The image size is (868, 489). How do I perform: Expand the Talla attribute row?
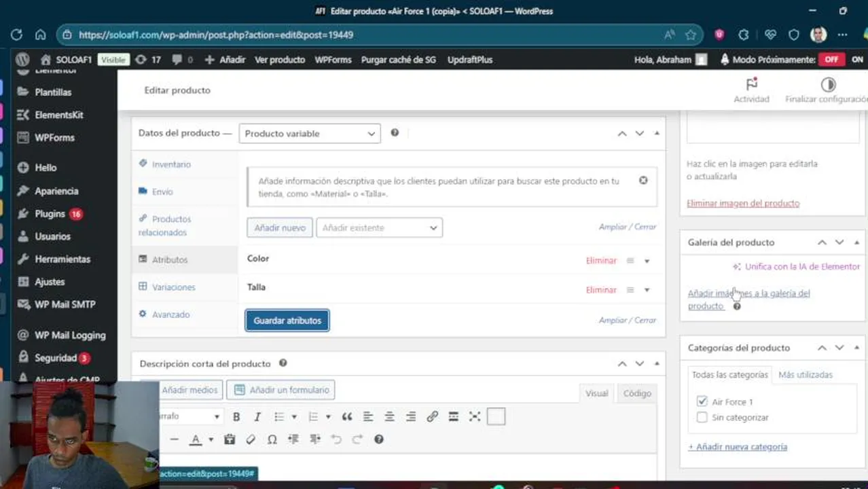coord(647,290)
